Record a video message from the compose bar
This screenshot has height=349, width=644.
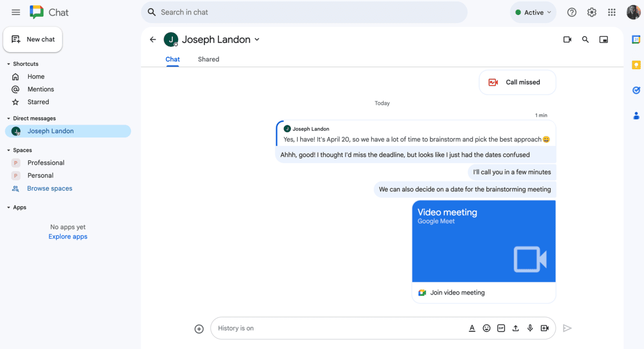[545, 328]
